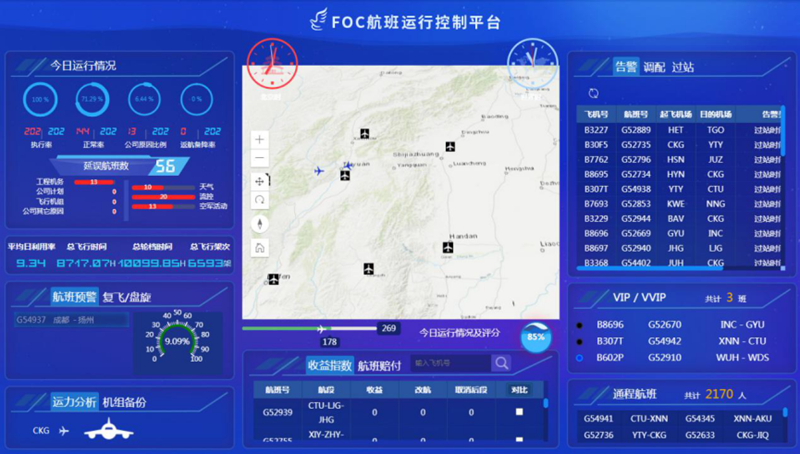Switch to 调配 tab
This screenshot has width=800, height=454.
(654, 67)
